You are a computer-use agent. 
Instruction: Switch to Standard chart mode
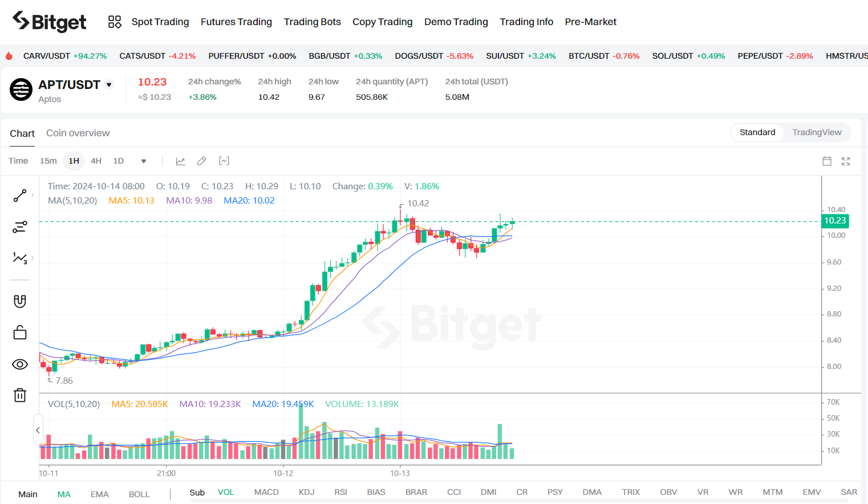pos(757,132)
